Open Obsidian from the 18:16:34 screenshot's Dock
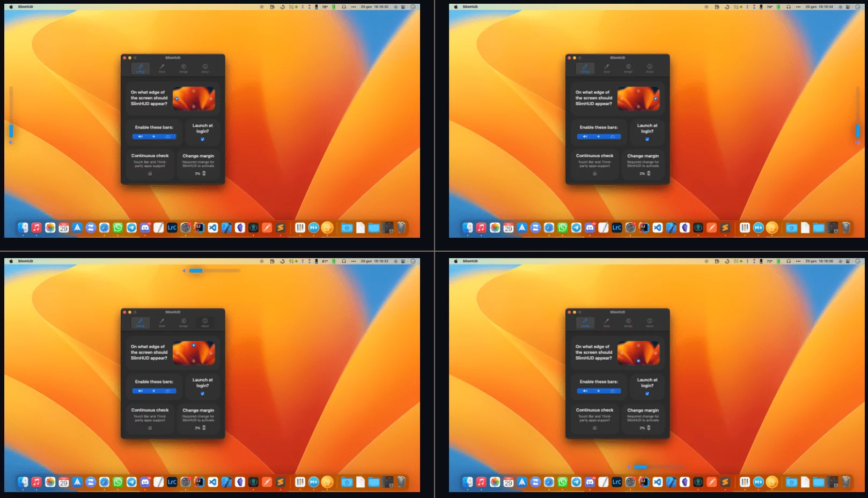This screenshot has height=498, width=868. coord(685,228)
